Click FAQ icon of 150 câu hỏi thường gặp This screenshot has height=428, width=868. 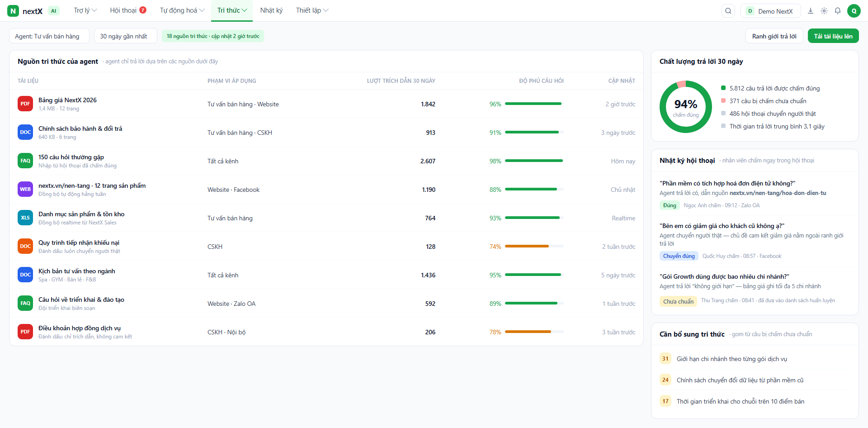(x=25, y=161)
